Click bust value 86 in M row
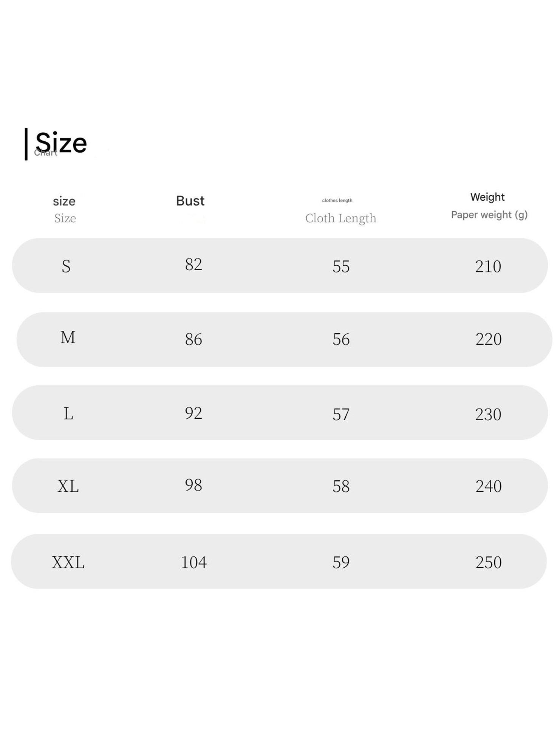The image size is (560, 743). tap(193, 339)
